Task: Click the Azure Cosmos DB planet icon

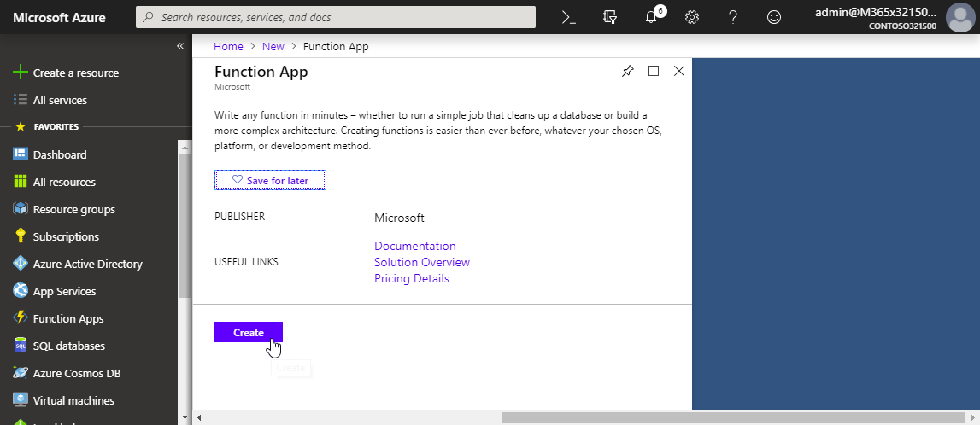Action: (21, 373)
